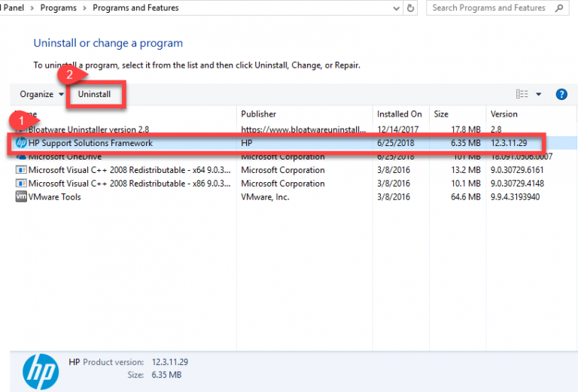Image resolution: width=578 pixels, height=392 pixels.
Task: Click the Control Panel breadcrumb
Action: (12, 8)
